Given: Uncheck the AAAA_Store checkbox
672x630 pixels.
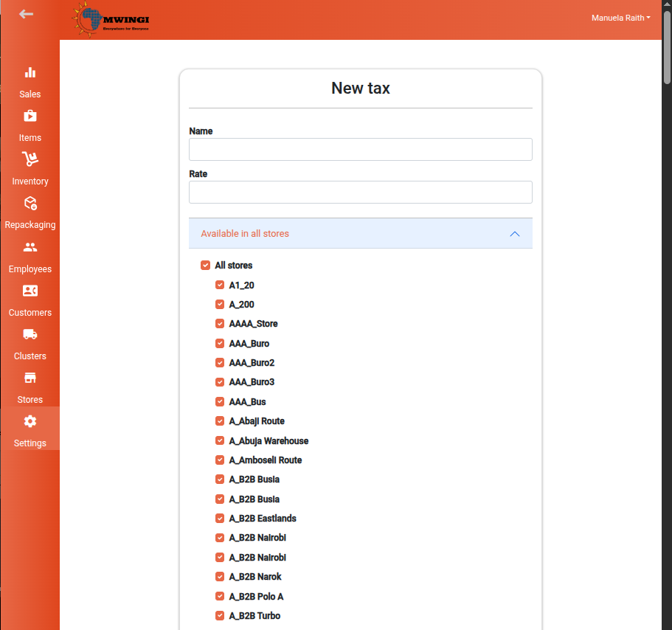Looking at the screenshot, I should pyautogui.click(x=220, y=324).
